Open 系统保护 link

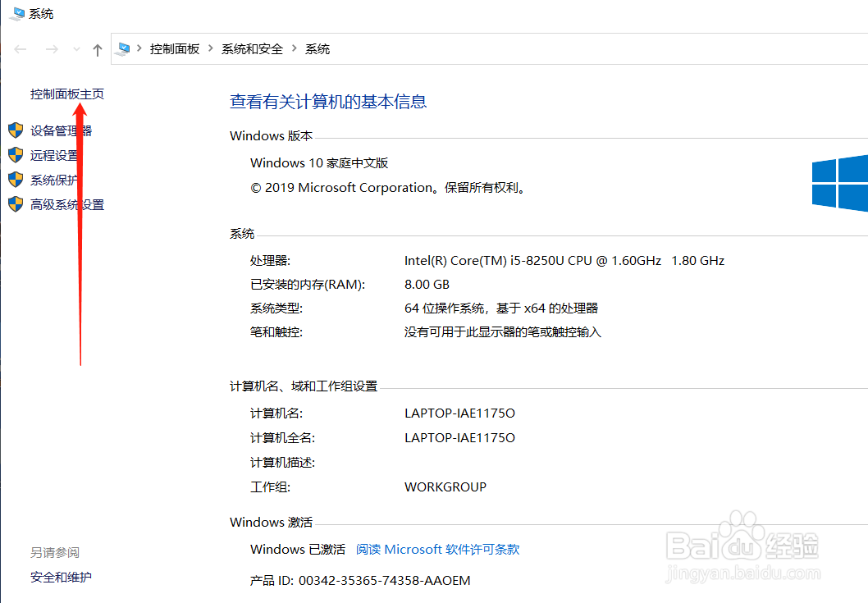(x=55, y=180)
